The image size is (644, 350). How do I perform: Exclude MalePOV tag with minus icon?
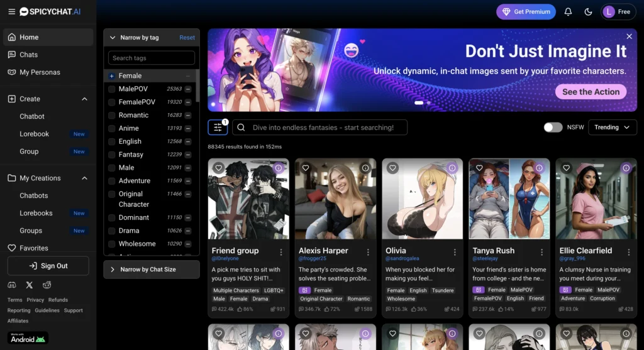tap(187, 89)
